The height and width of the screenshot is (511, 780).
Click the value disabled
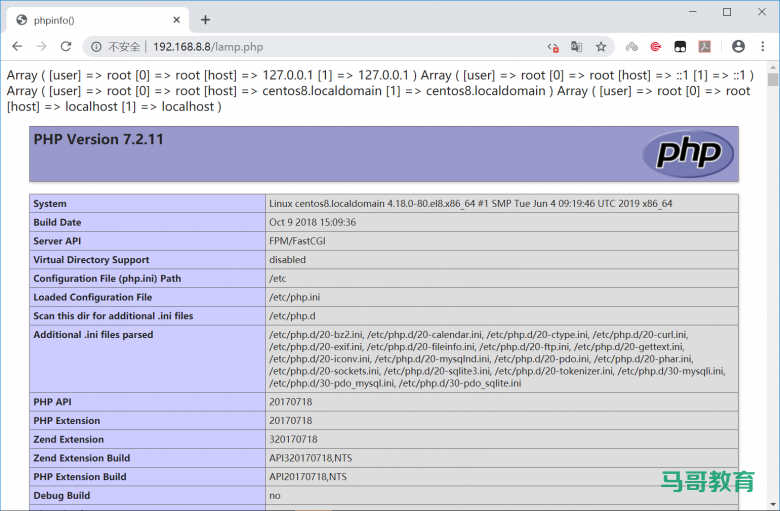coord(288,260)
